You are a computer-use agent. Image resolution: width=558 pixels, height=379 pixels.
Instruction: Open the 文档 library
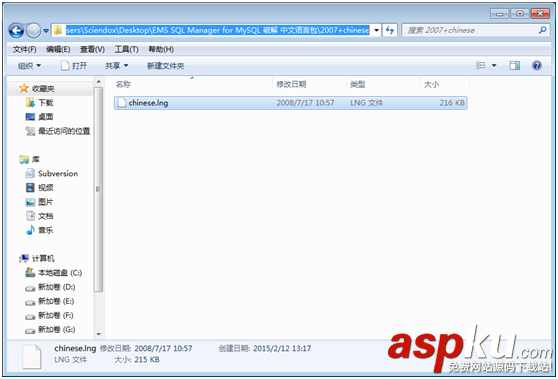46,216
